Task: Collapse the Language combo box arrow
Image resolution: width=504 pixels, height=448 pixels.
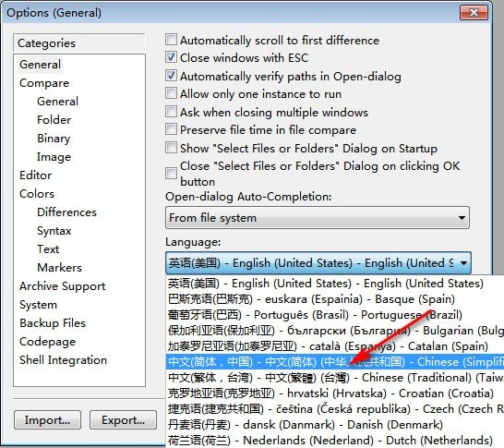Action: 463,263
